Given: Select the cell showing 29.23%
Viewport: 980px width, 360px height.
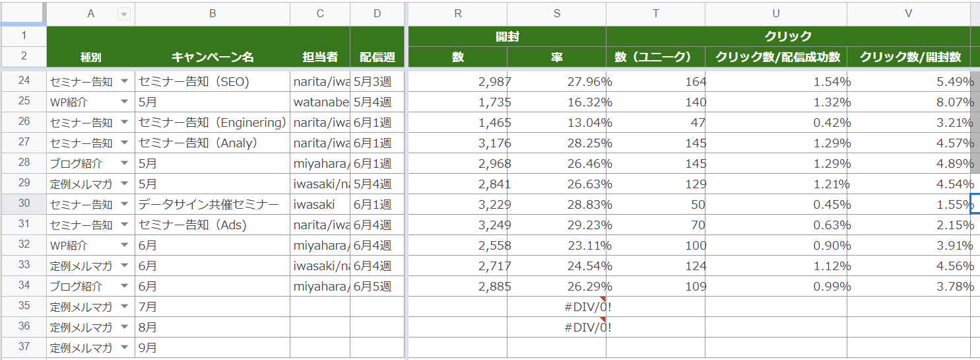Looking at the screenshot, I should pos(589,225).
